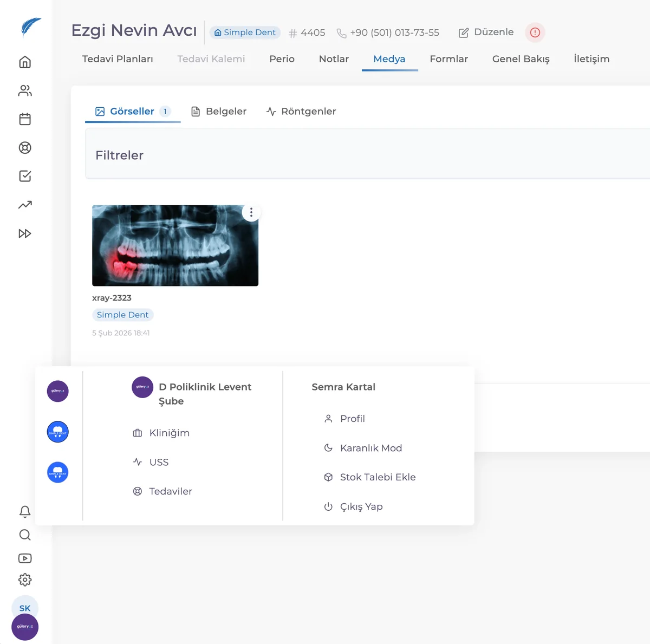Open the settings gear icon
Image resolution: width=650 pixels, height=644 pixels.
point(25,580)
